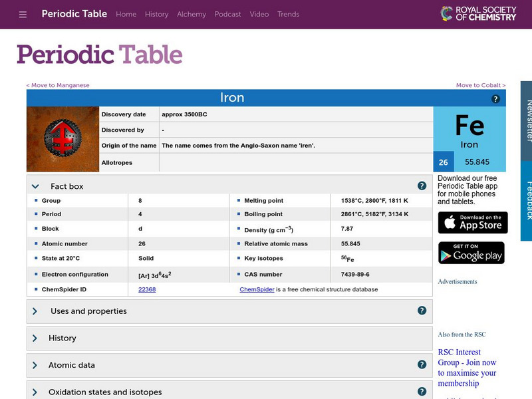Select Trends in the top navigation

tap(289, 14)
